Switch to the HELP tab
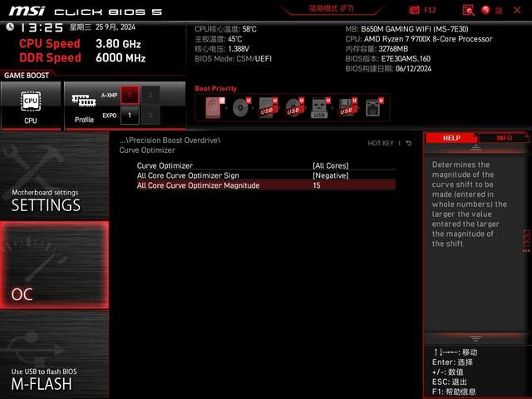The height and width of the screenshot is (399, 532). (451, 138)
